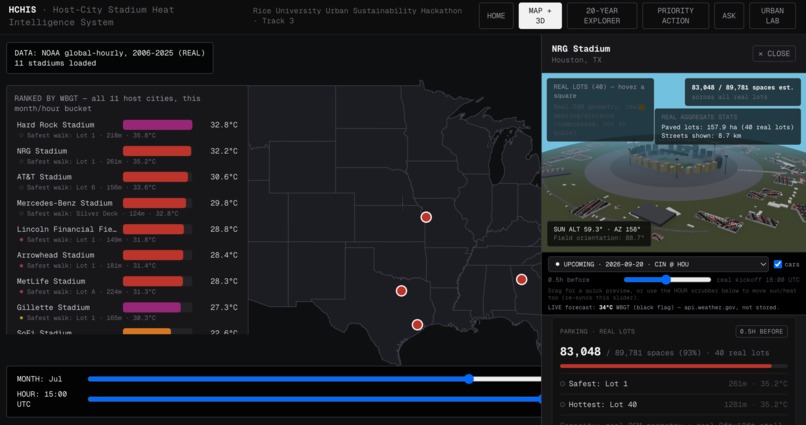The height and width of the screenshot is (425, 806).
Task: Click Safest walk: Silver Deck under Mercedes-Benz
Action: tap(102, 214)
